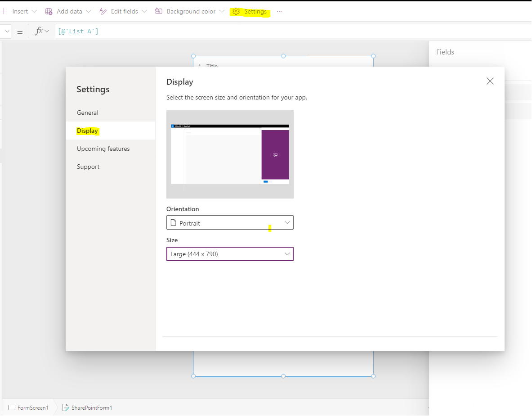Click the Settings gear icon
The image size is (532, 416).
click(236, 12)
